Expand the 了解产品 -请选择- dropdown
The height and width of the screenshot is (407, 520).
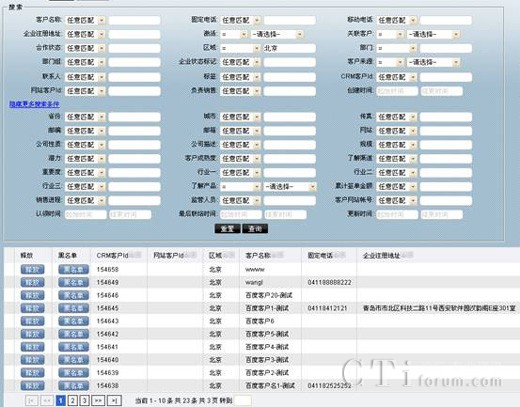[x=290, y=187]
